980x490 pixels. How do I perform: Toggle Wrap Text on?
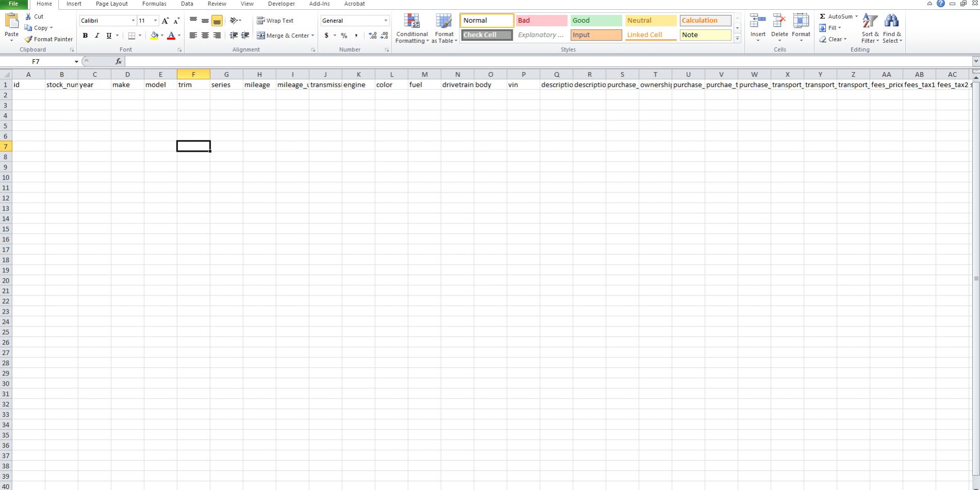(275, 21)
